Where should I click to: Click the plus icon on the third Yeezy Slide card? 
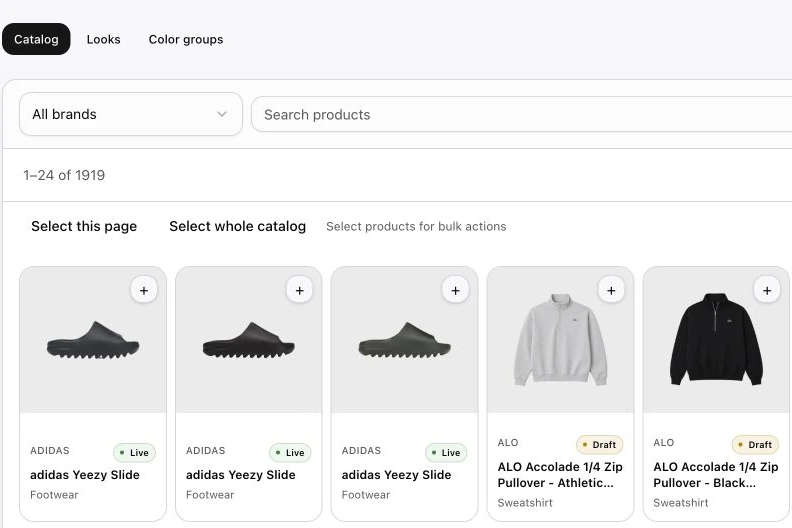coord(456,291)
